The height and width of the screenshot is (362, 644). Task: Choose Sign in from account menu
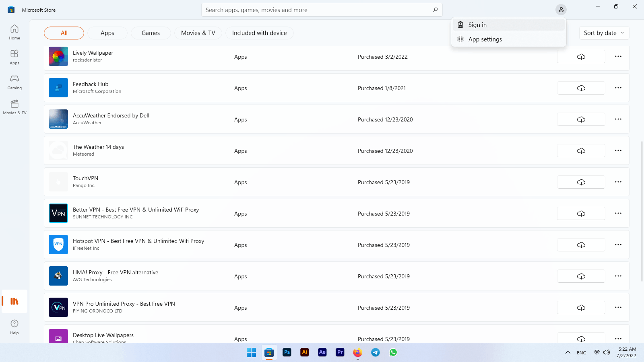pyautogui.click(x=509, y=25)
